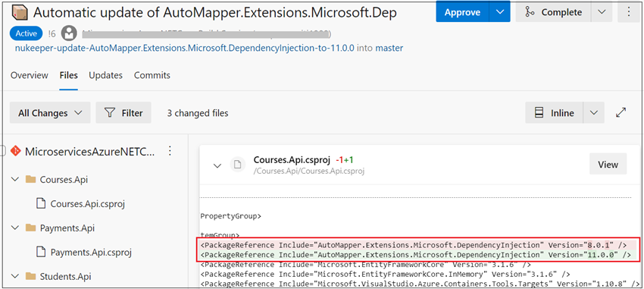This screenshot has height=289, width=644.
Task: Open the more options dots next to the repository name
Action: point(170,151)
